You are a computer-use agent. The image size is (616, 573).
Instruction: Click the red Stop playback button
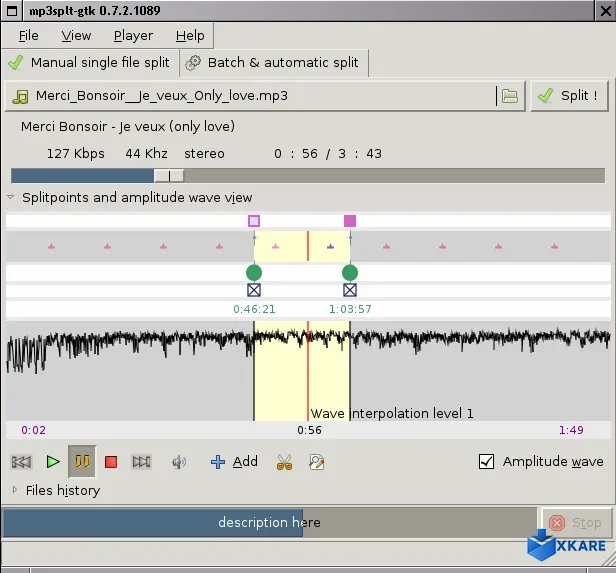(x=111, y=462)
